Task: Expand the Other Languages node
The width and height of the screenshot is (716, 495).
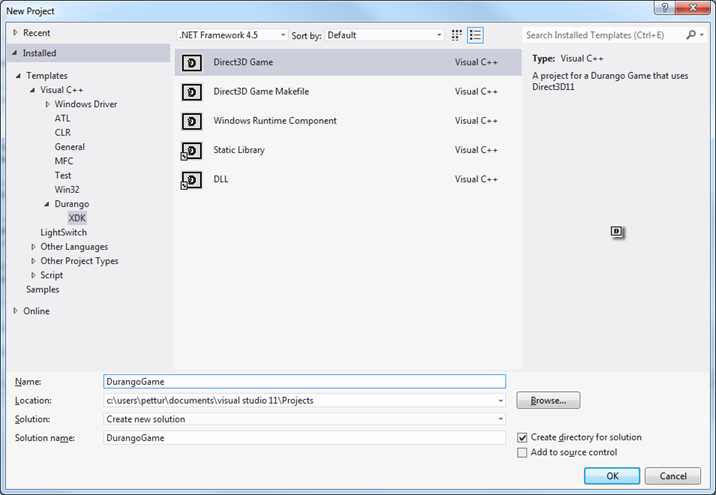Action: (33, 247)
